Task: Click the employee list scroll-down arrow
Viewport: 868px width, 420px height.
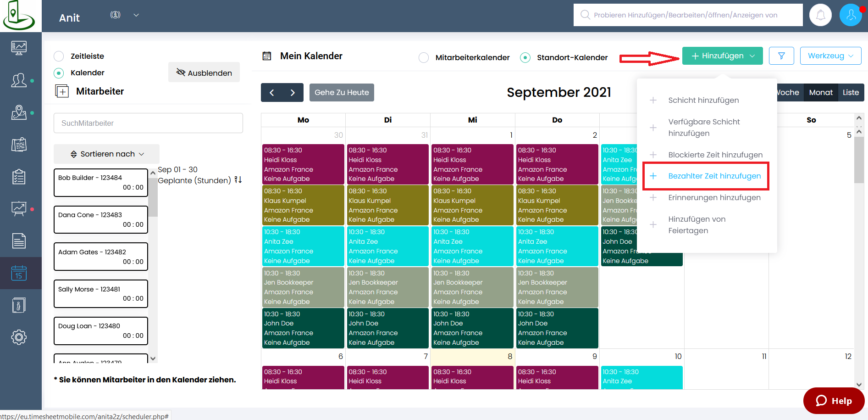Action: coord(153,358)
